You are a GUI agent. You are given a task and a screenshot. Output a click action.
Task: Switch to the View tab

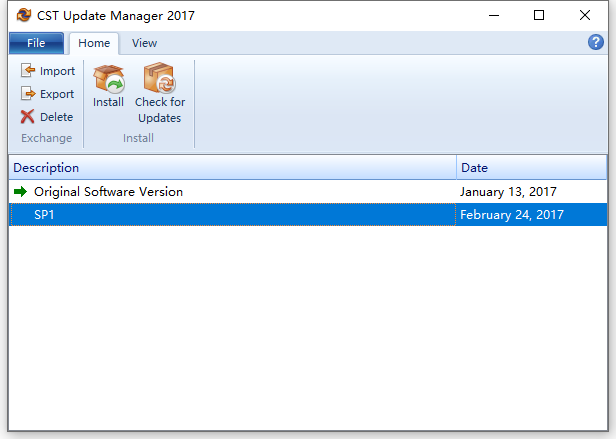pyautogui.click(x=144, y=43)
